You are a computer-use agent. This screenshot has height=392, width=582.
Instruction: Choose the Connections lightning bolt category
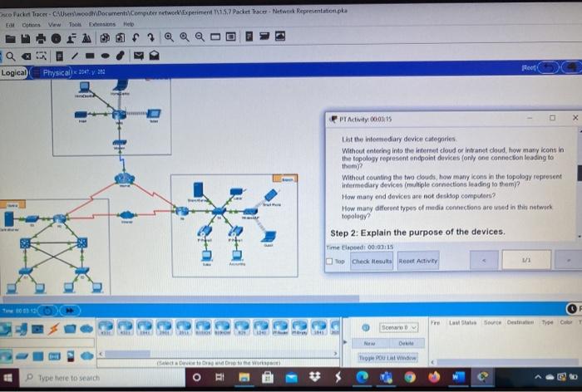54,329
